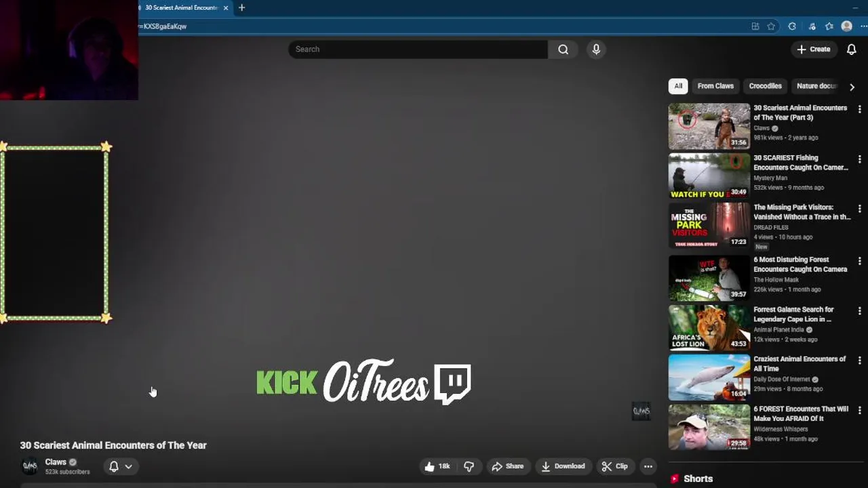Open options for Fishing Encounters video
The image size is (868, 488).
click(859, 159)
